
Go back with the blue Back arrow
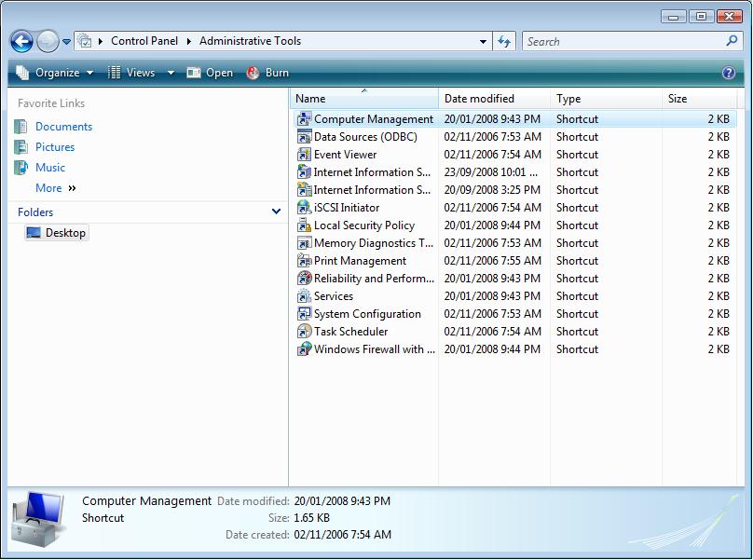click(21, 41)
